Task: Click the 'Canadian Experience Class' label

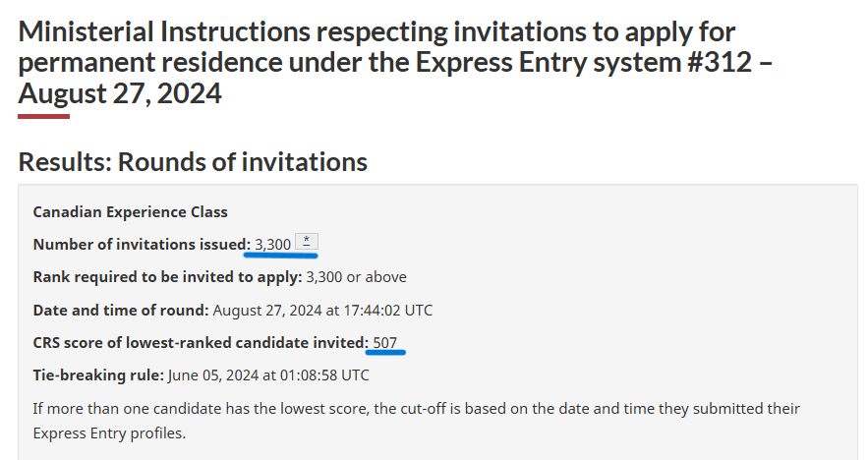Action: (130, 212)
